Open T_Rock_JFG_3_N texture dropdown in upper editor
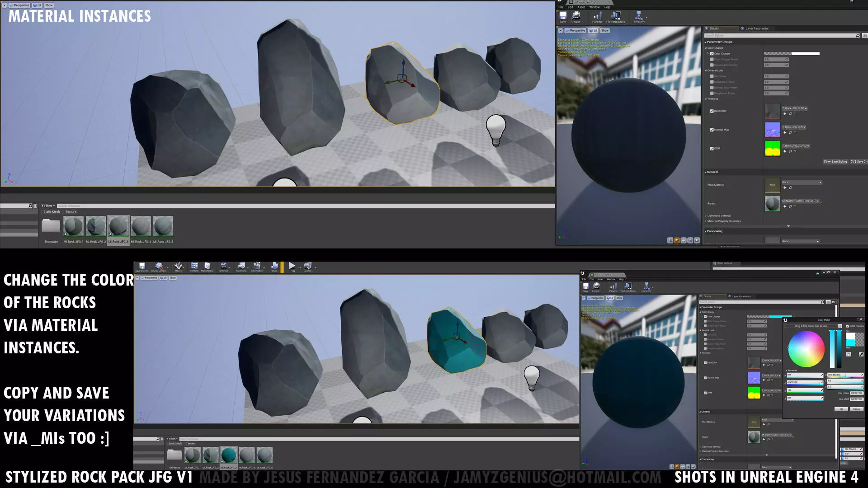 tap(794, 127)
